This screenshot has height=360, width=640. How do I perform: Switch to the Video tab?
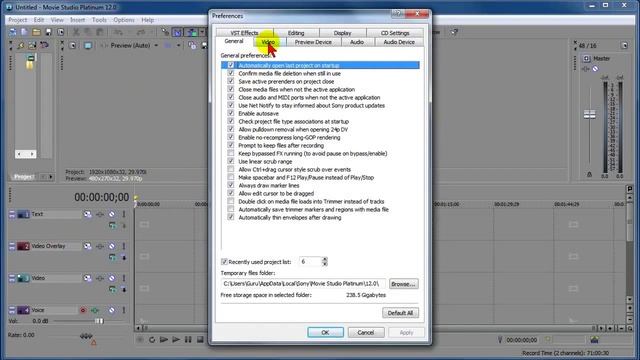pyautogui.click(x=268, y=42)
